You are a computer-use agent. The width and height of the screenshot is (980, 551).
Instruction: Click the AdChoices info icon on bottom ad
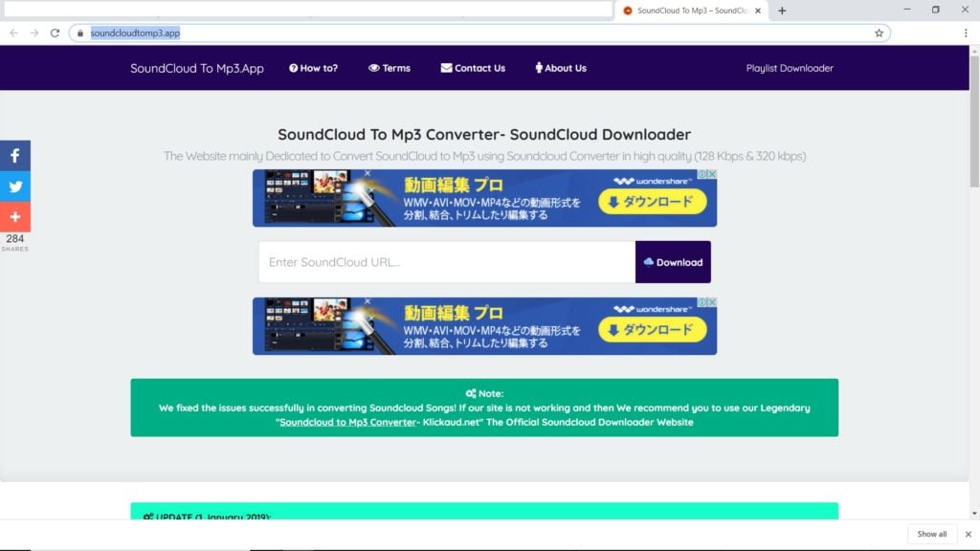(x=702, y=302)
